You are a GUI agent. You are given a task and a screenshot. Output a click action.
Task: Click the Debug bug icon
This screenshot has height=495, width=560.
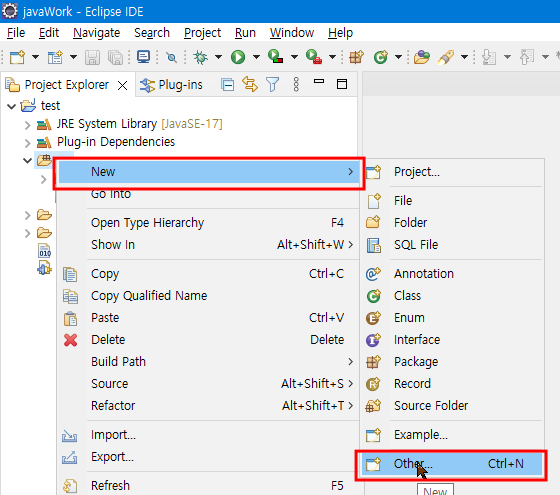coord(200,57)
